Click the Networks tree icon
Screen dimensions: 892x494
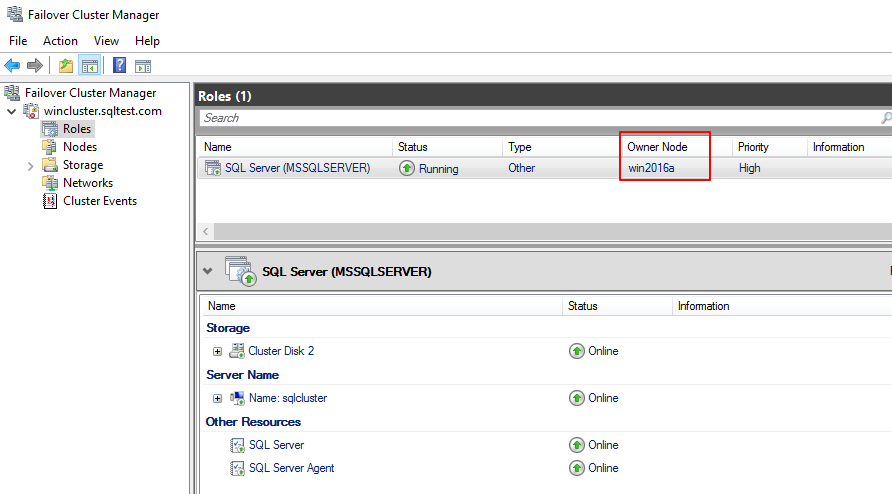50,183
